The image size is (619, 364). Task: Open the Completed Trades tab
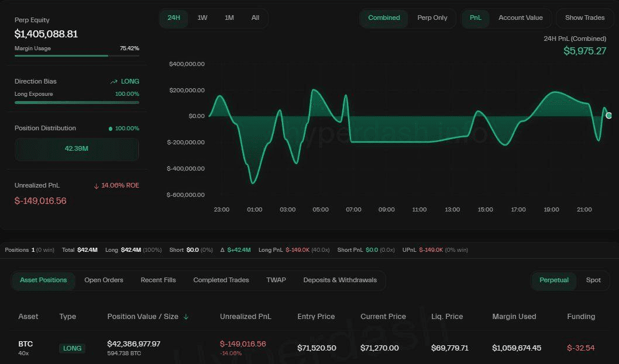coord(221,280)
